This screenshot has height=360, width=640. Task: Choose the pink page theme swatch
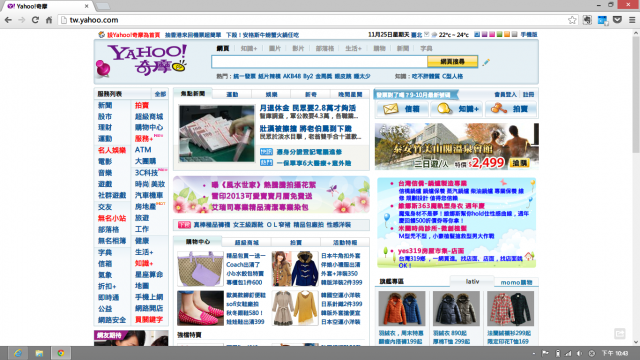pyautogui.click(x=492, y=35)
